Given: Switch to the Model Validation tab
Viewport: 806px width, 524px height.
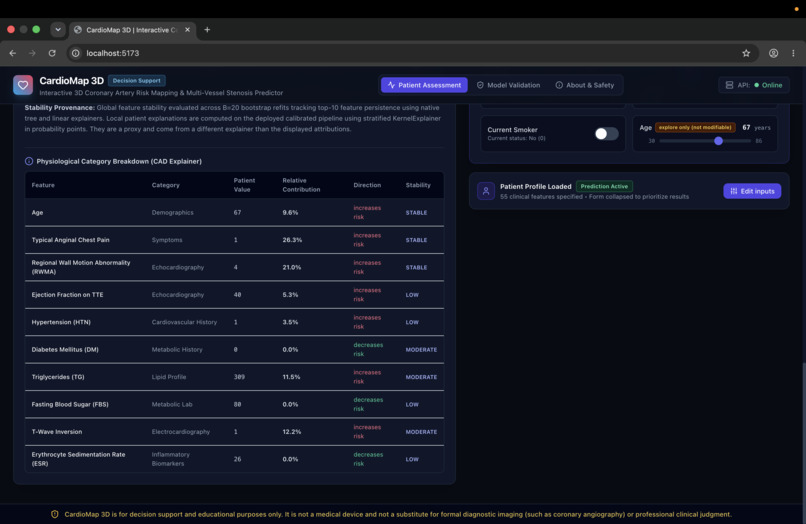Looking at the screenshot, I should (x=508, y=85).
